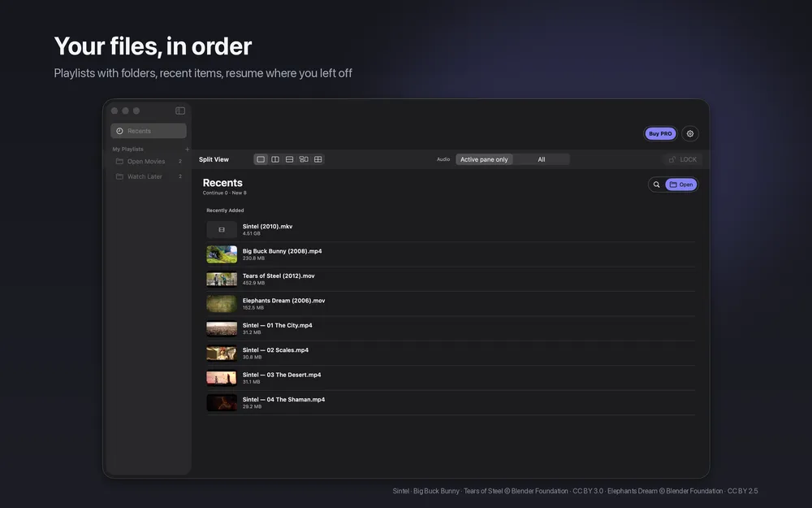Click Elephants Dream thumbnail
This screenshot has width=812, height=508.
coord(222,304)
